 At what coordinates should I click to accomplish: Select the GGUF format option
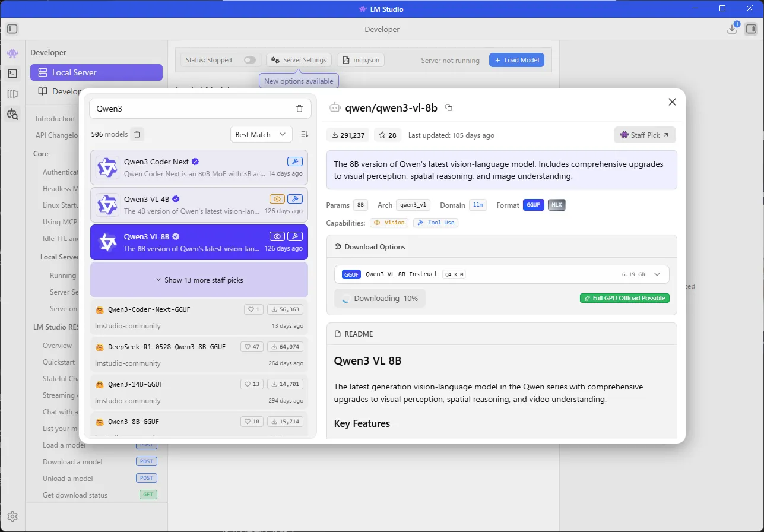[533, 205]
